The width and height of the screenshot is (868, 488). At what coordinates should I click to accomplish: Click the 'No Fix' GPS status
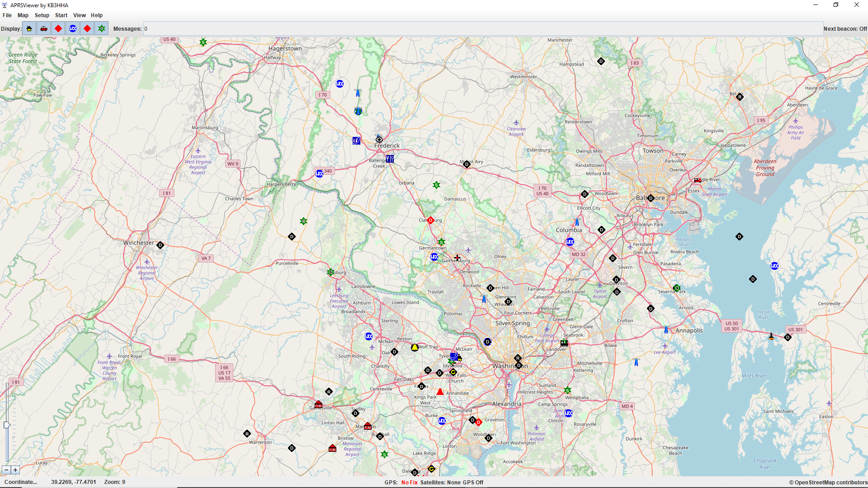[x=410, y=483]
